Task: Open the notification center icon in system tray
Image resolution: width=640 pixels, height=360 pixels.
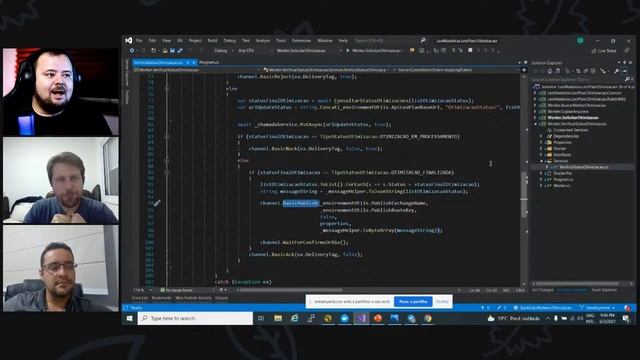Action: tap(626, 318)
